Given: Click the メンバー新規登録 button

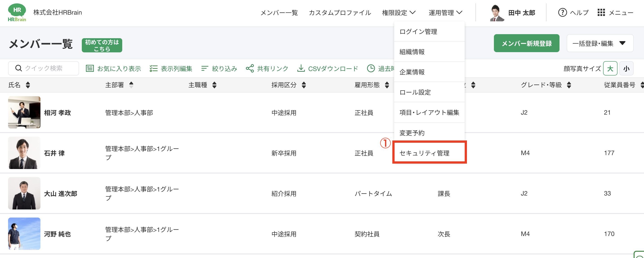Looking at the screenshot, I should [x=526, y=43].
